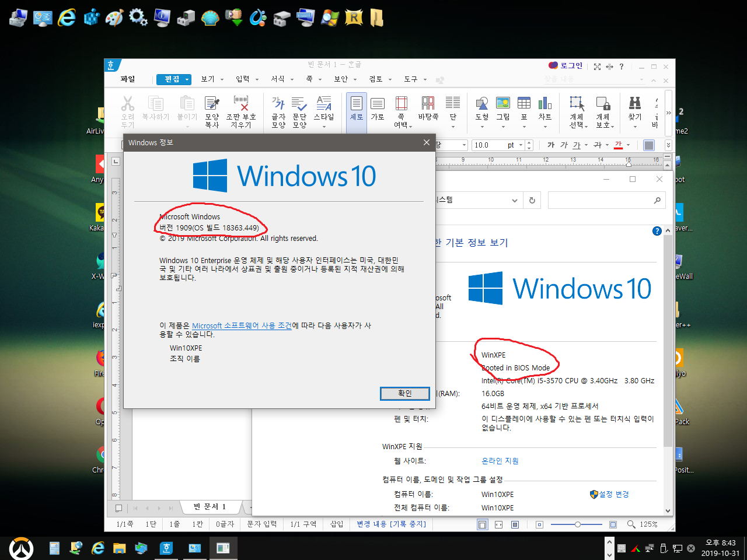Open Character Shape (글자 모양) tool

(x=278, y=104)
